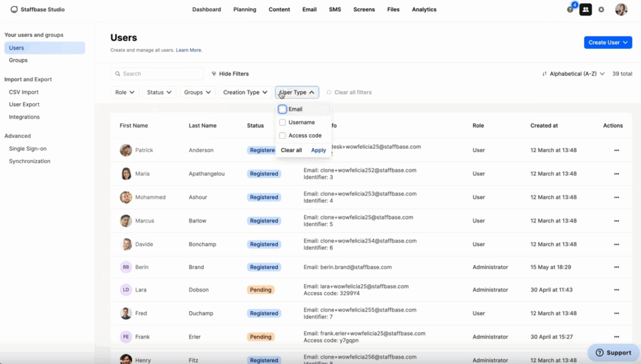
Task: Enable the Access code checkbox
Action: click(x=282, y=136)
